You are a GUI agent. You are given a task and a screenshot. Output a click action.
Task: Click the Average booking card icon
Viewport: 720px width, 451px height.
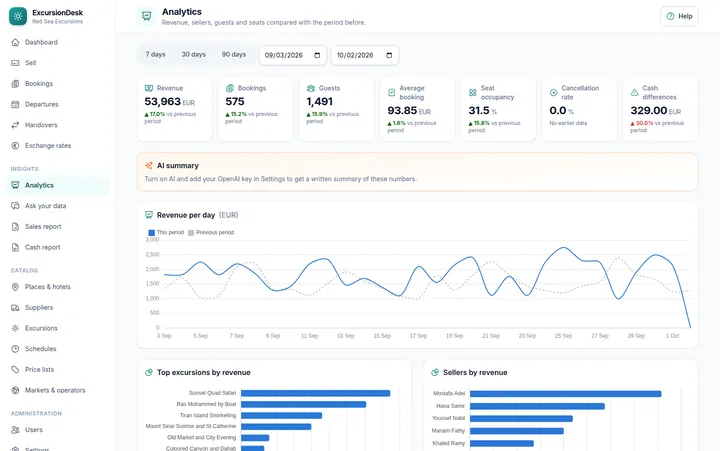tap(392, 92)
